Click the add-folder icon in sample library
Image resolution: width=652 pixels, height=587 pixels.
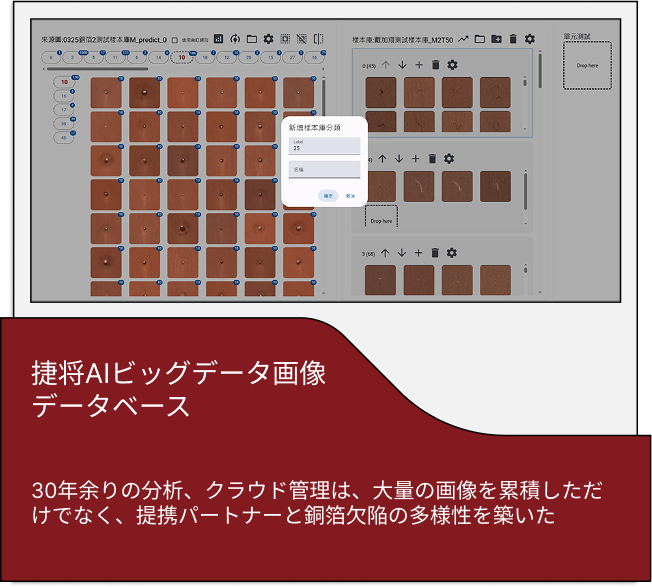(x=496, y=39)
